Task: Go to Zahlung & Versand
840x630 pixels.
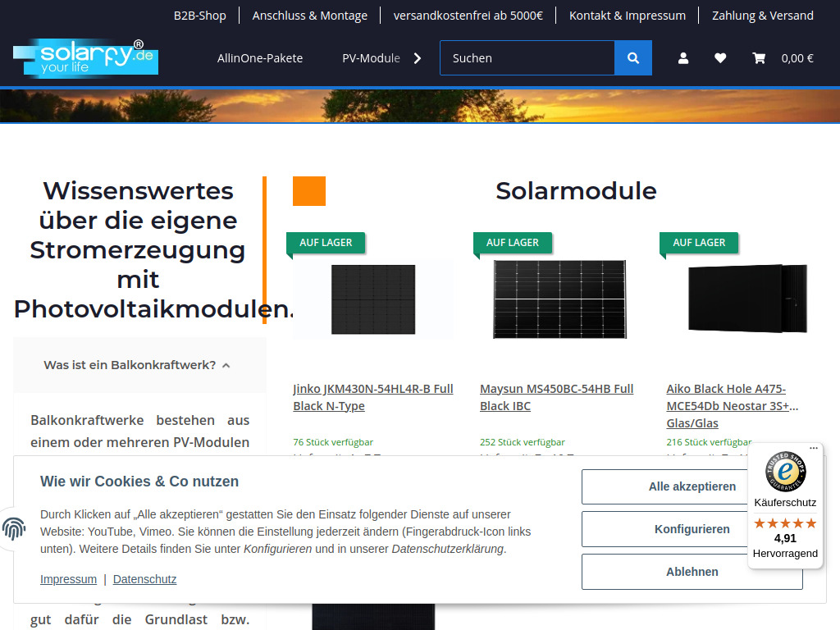Action: (x=762, y=15)
